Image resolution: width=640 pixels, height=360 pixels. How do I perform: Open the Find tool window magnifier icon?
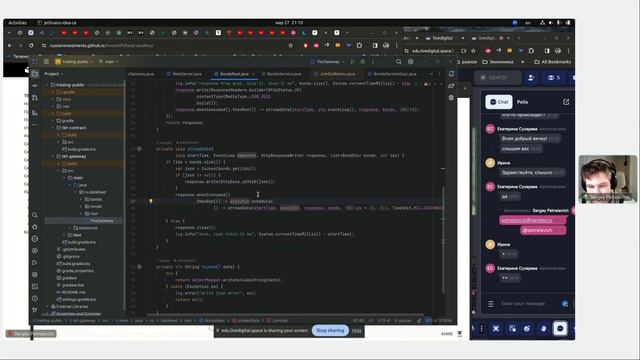tap(35, 215)
